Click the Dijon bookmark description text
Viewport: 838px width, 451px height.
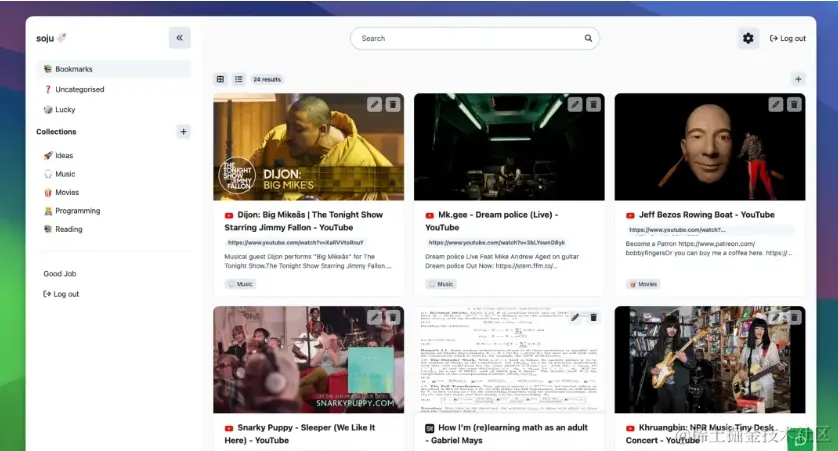(308, 261)
